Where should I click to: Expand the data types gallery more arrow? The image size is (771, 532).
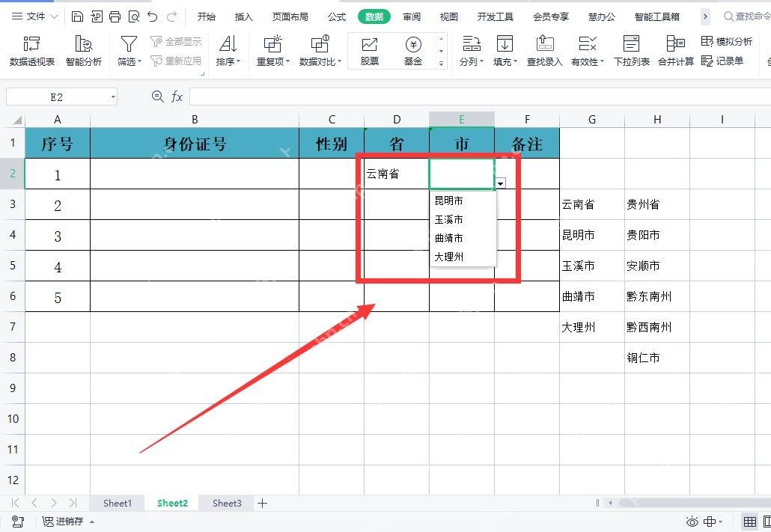coord(441,63)
